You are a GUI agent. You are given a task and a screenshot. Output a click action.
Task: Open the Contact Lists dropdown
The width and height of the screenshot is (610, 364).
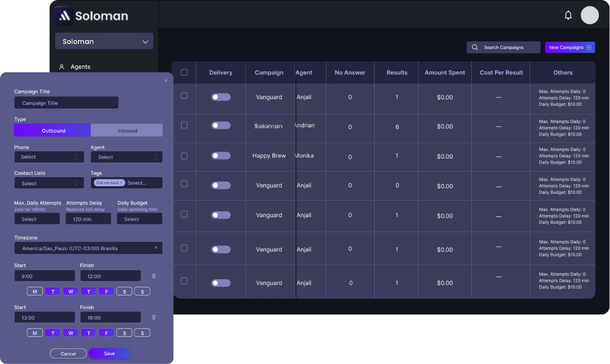pyautogui.click(x=49, y=183)
